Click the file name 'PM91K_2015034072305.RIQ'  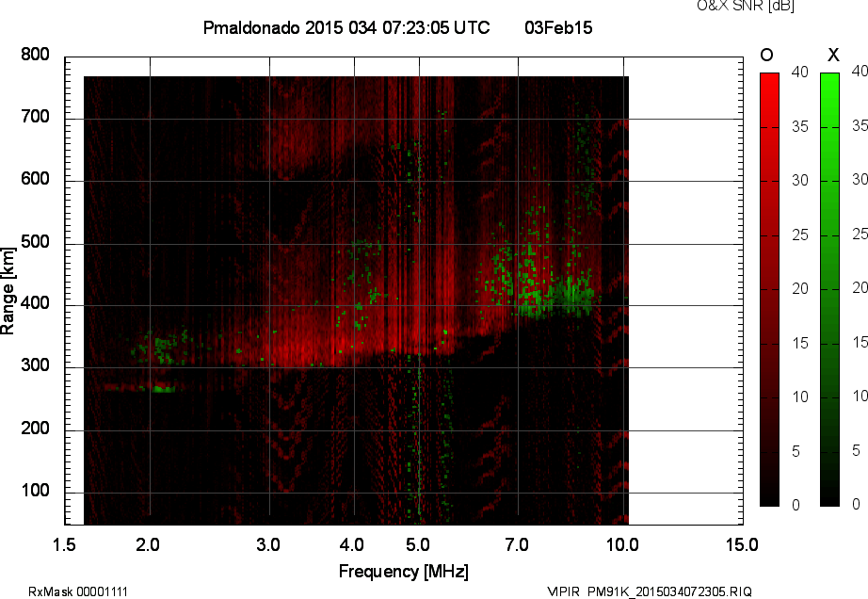click(669, 591)
